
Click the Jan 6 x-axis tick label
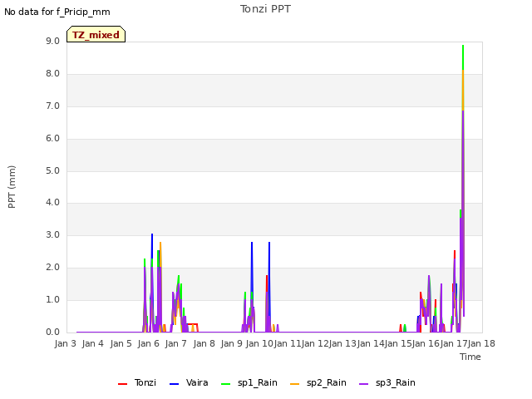[x=148, y=343]
